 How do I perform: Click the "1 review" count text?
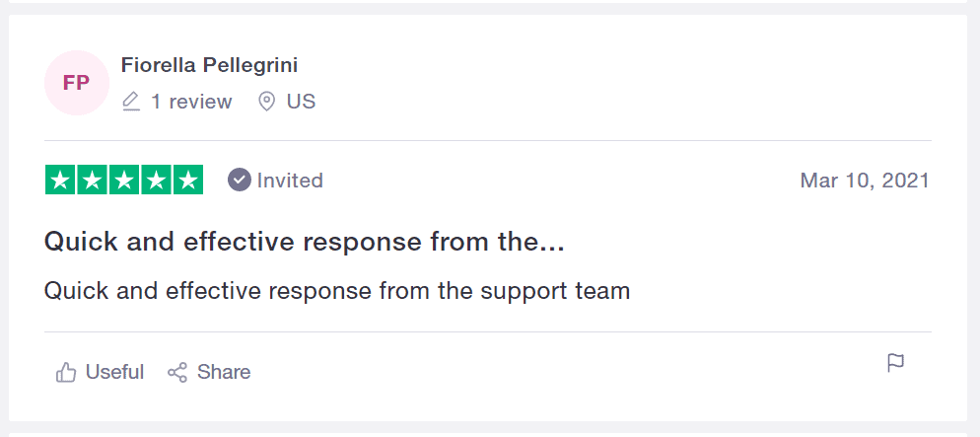(192, 102)
